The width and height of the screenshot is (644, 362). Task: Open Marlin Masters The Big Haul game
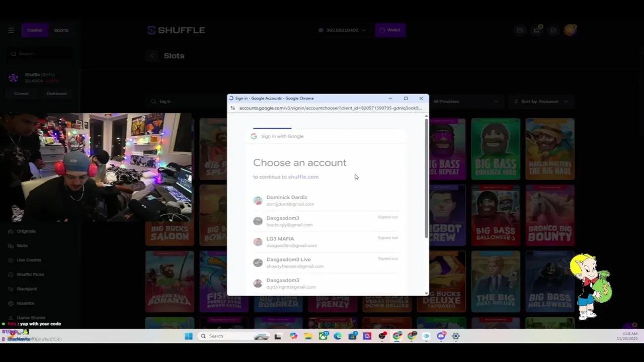coord(550,149)
